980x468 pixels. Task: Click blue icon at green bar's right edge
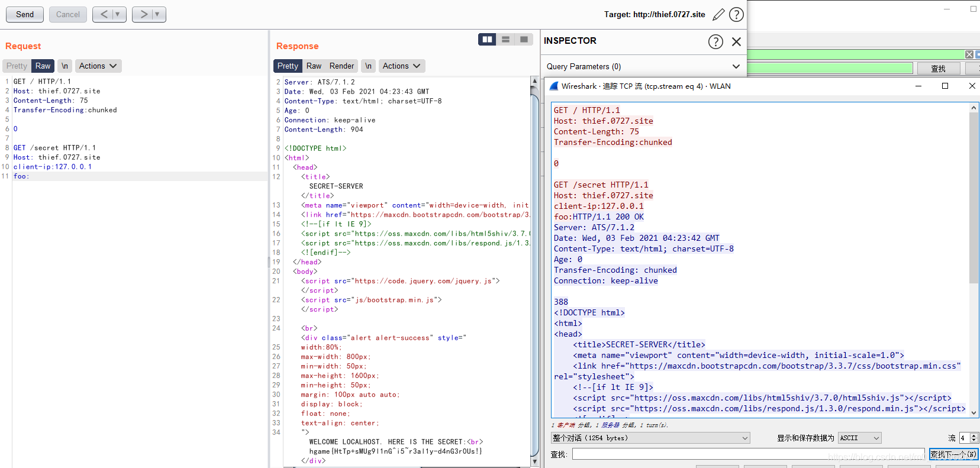click(978, 54)
